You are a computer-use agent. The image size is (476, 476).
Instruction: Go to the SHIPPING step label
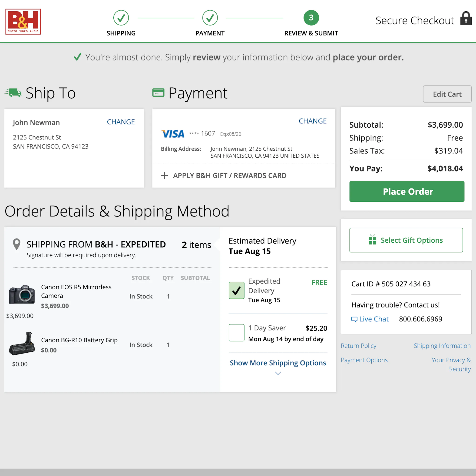[121, 33]
